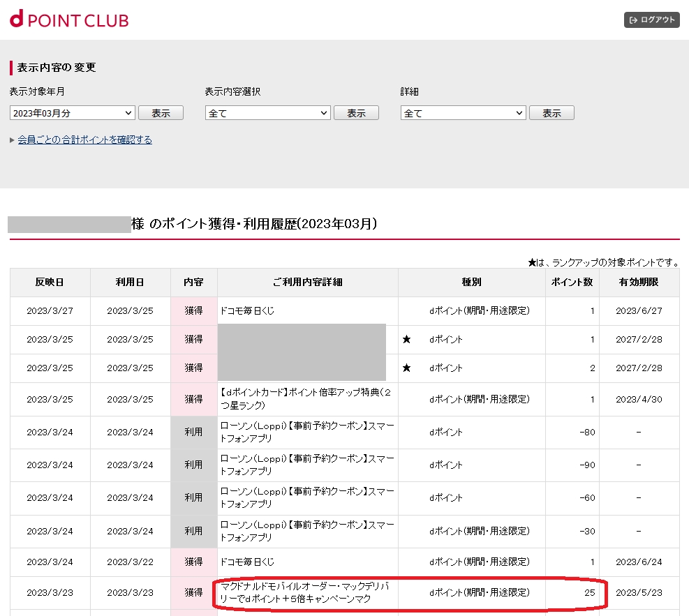Click the 反映日 column header
Screen dimensions: 689x616
pos(50,283)
